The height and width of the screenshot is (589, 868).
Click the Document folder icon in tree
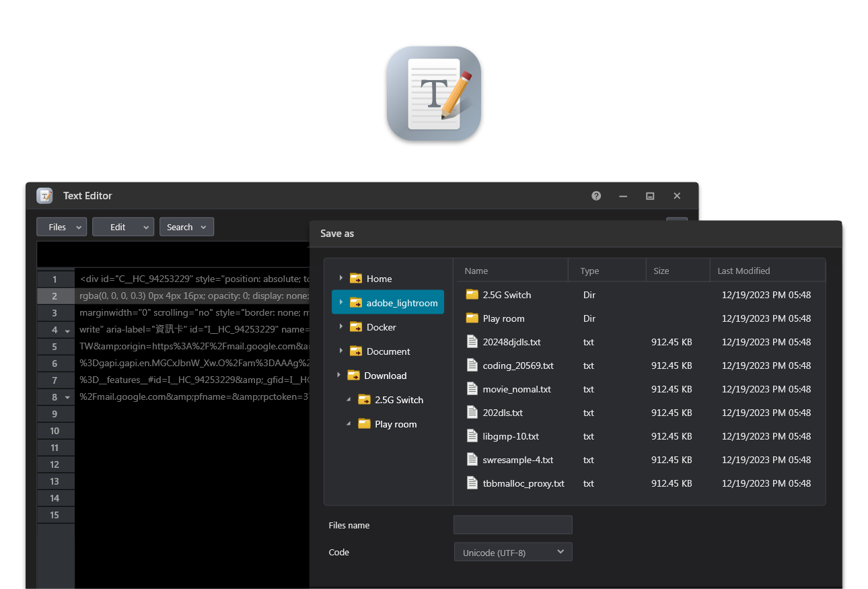click(356, 351)
